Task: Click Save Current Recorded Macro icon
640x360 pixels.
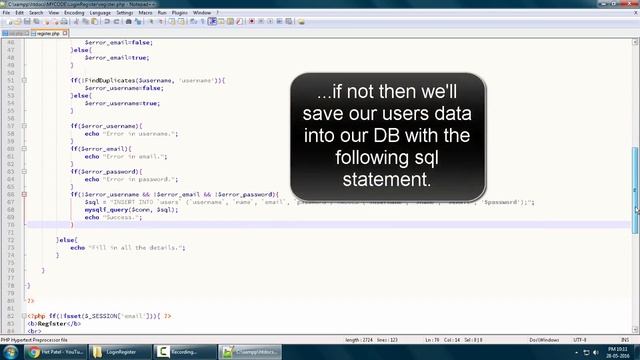Action: (289, 21)
